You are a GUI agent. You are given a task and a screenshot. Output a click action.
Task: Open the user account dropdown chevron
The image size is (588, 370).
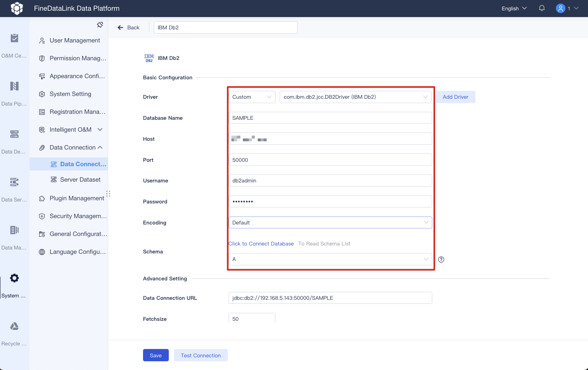click(x=576, y=8)
